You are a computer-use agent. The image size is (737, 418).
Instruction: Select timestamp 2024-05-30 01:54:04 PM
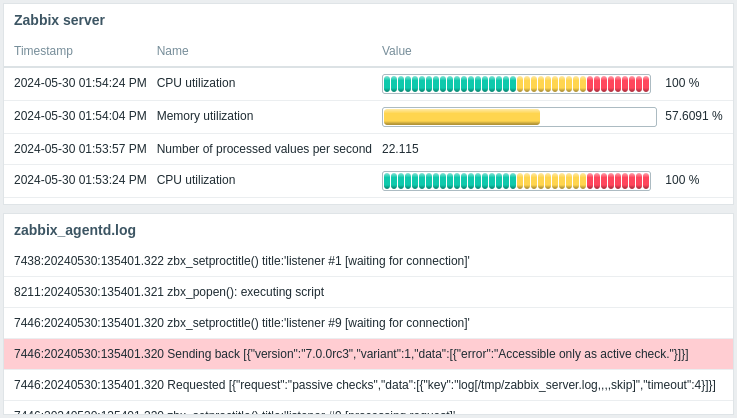click(x=80, y=116)
